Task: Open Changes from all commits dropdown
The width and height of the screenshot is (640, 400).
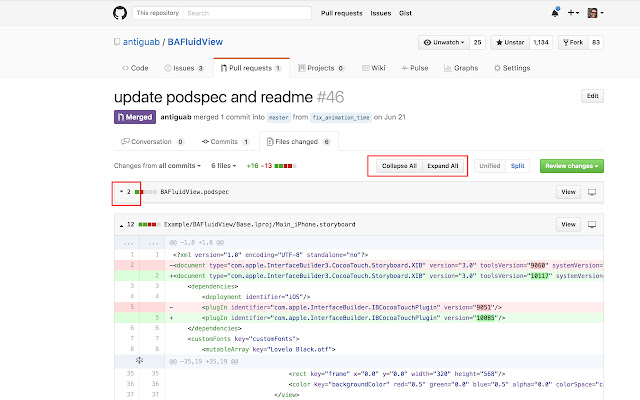Action: pyautogui.click(x=157, y=166)
